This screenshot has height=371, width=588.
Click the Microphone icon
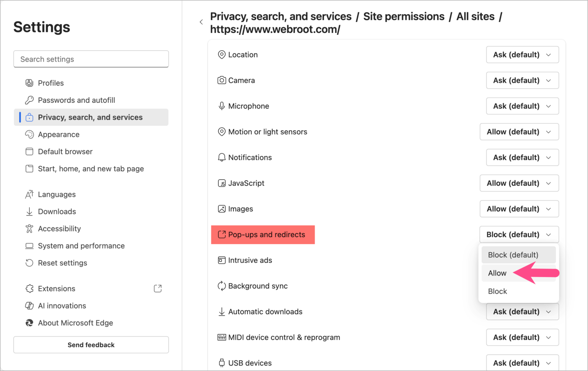point(222,106)
